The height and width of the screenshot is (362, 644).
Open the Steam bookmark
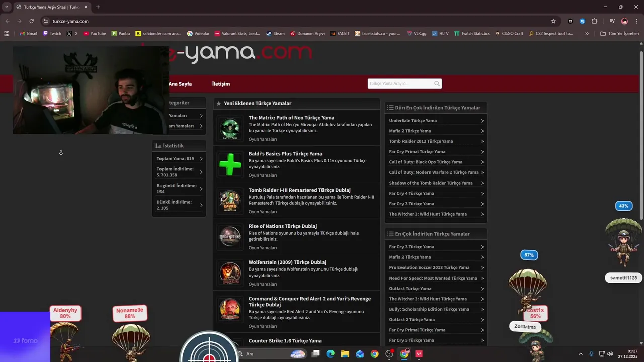point(275,34)
